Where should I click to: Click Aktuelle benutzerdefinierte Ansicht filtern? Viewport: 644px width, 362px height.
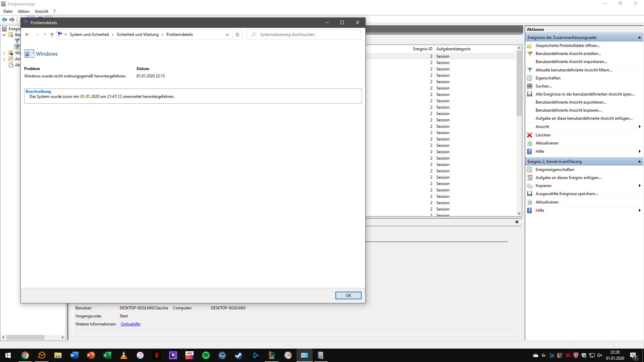coord(574,70)
